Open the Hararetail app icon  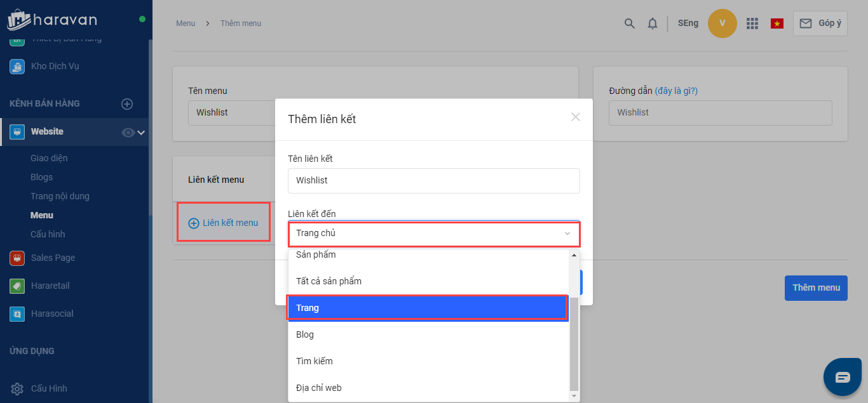click(x=17, y=286)
